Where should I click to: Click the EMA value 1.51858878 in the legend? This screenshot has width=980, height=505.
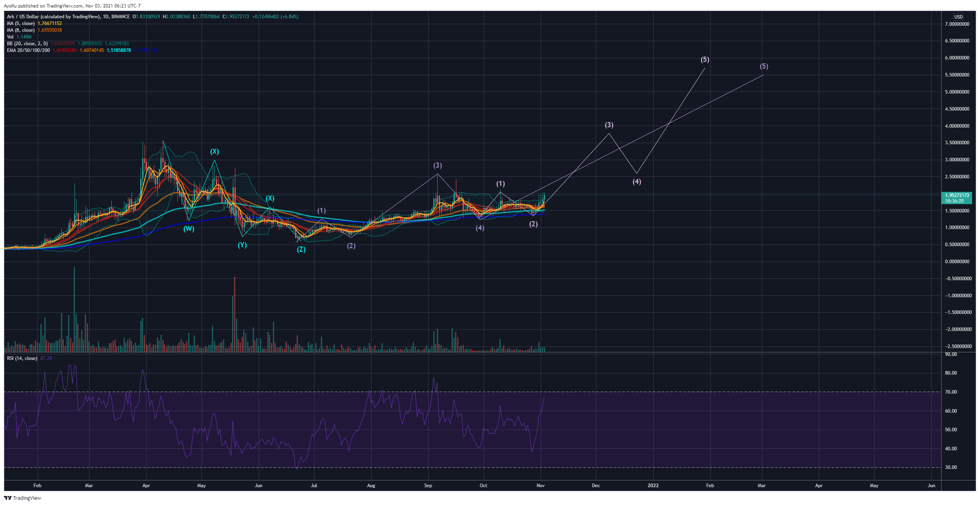[119, 50]
